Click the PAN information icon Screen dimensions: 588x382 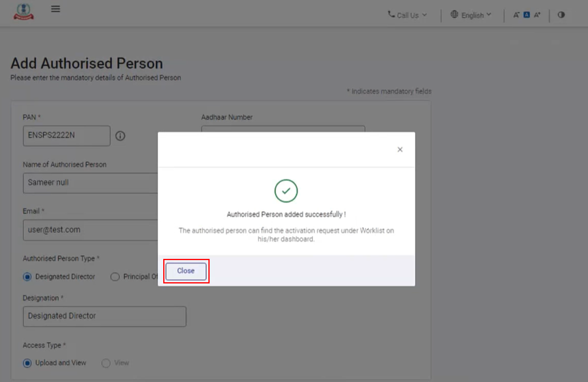point(120,136)
